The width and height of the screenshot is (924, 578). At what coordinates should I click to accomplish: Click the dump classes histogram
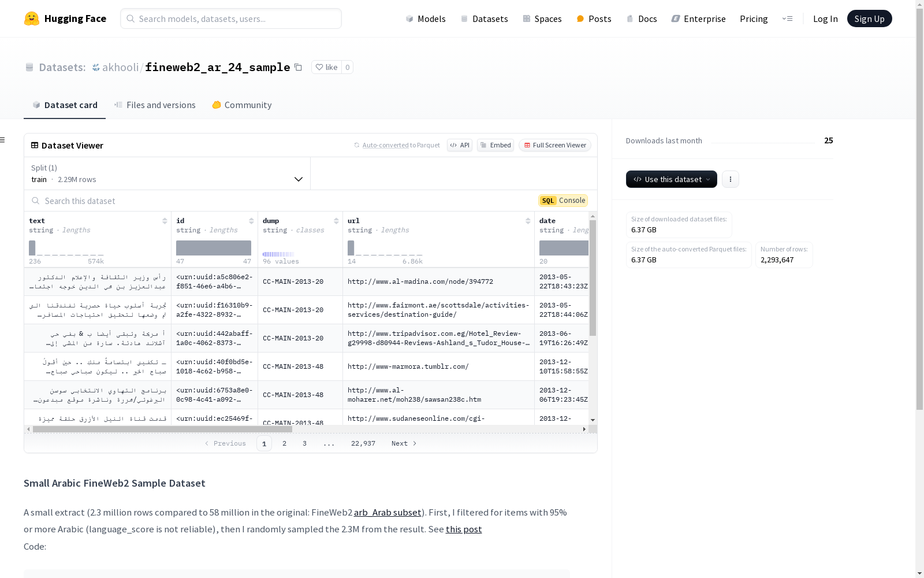click(279, 254)
